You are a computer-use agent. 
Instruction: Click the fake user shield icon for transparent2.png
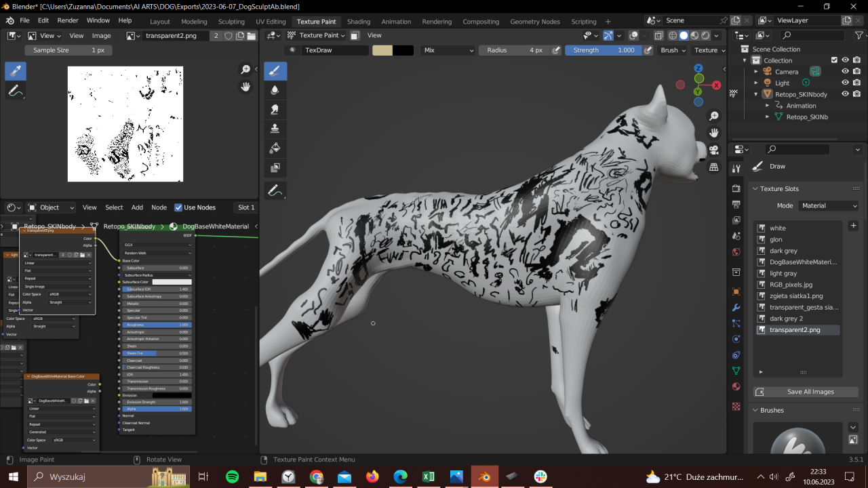[229, 35]
